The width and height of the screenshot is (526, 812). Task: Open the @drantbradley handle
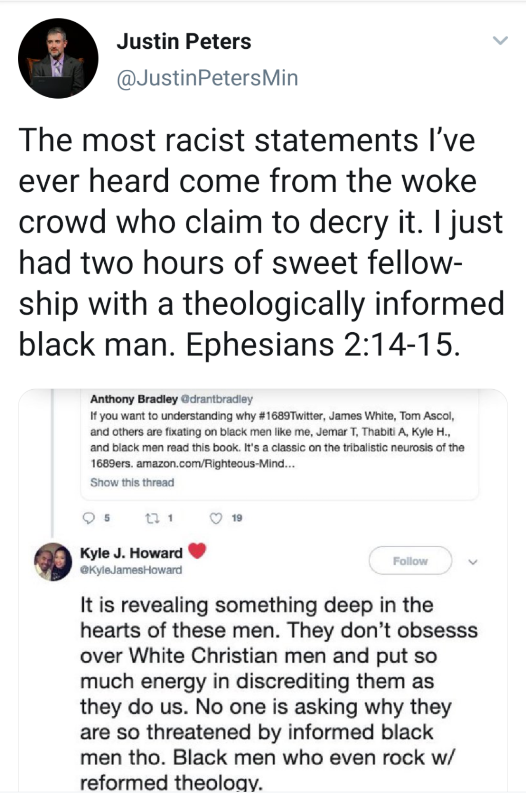pyautogui.click(x=217, y=399)
